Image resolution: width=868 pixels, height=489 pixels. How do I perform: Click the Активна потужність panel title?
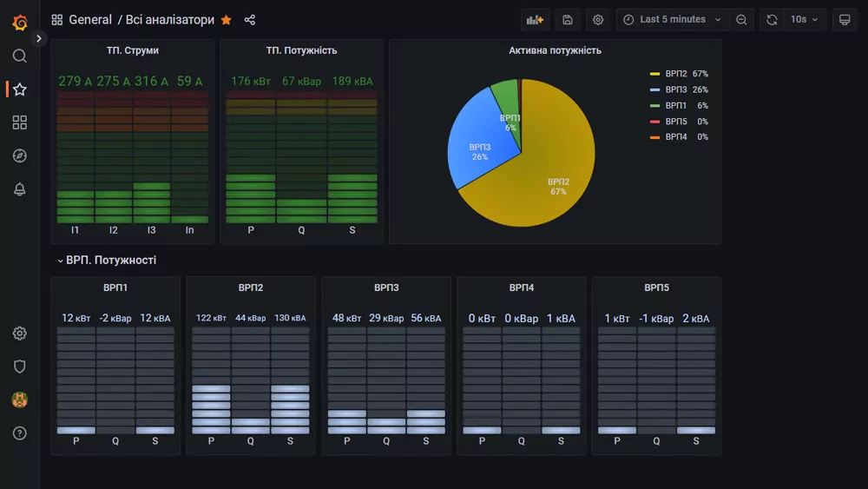click(555, 50)
